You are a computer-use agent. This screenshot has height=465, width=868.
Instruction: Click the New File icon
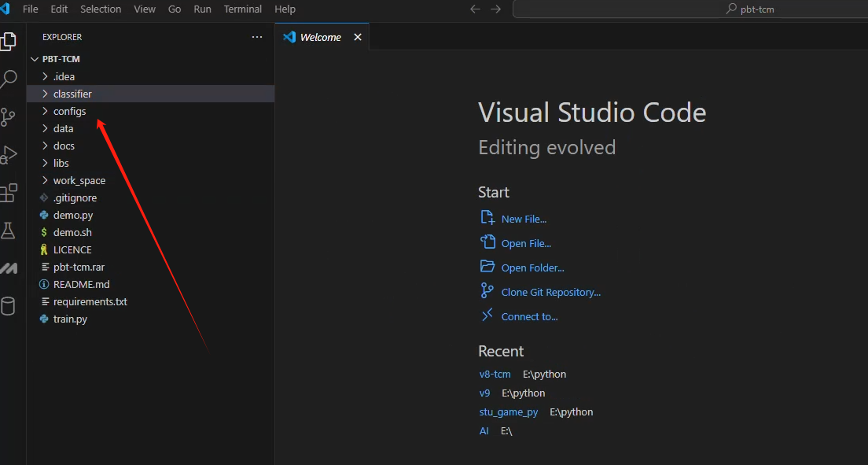(x=487, y=218)
